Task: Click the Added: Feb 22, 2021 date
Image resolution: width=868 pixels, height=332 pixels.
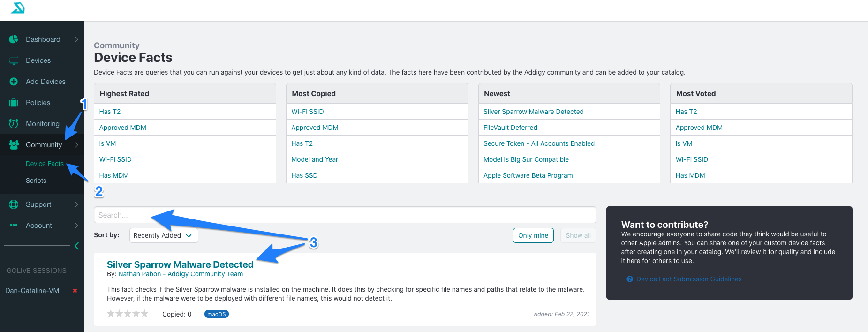Action: coord(562,314)
